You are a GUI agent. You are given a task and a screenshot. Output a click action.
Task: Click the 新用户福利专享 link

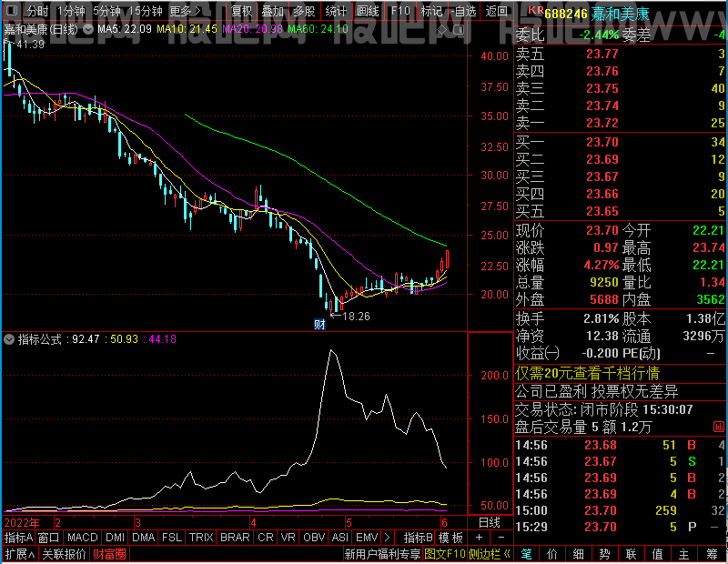382,554
